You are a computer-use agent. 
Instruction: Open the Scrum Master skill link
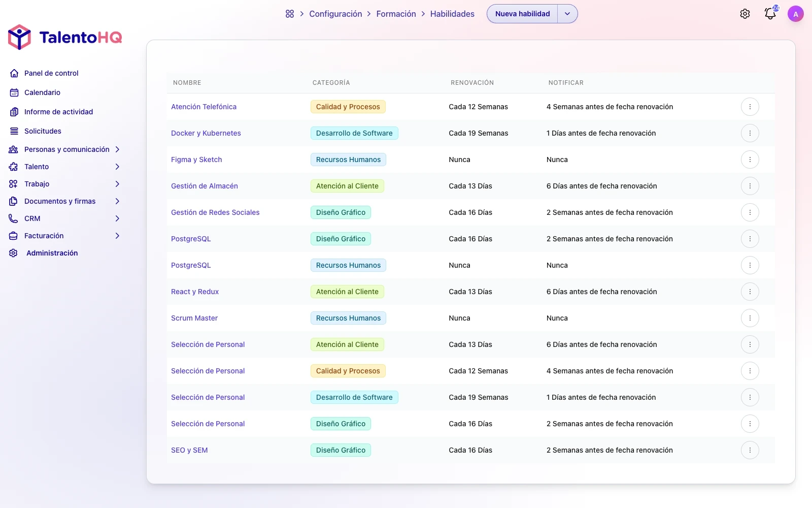194,318
